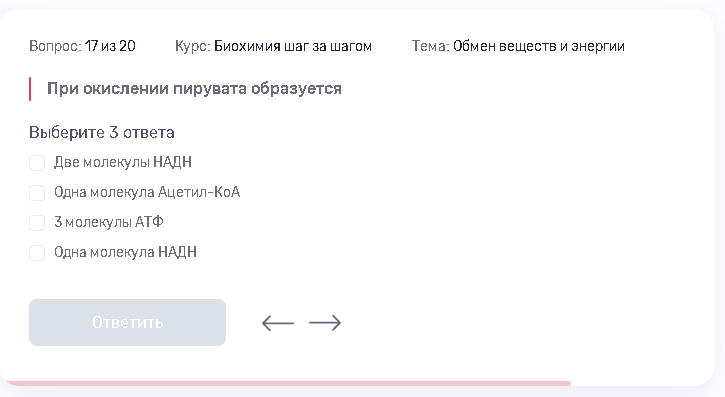This screenshot has width=725, height=397.
Task: Select the answer text 'Одна молекула Ацетил-КоА'
Action: tap(147, 192)
